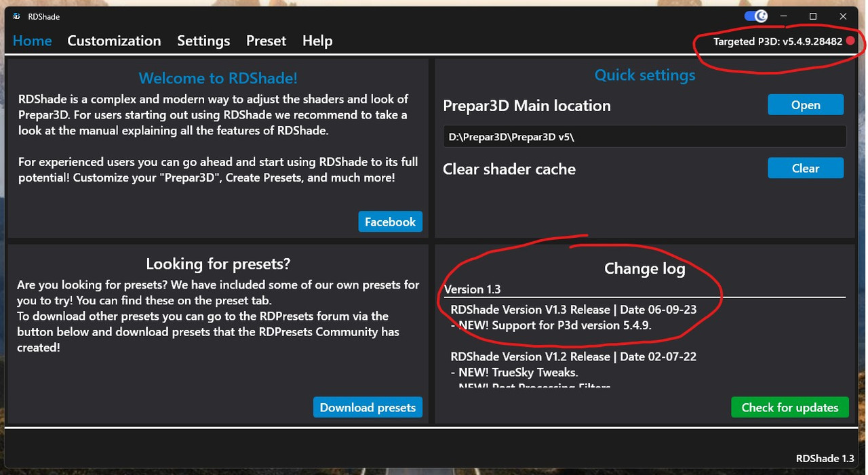This screenshot has height=475, width=868.
Task: Click Check for updates button
Action: [790, 407]
